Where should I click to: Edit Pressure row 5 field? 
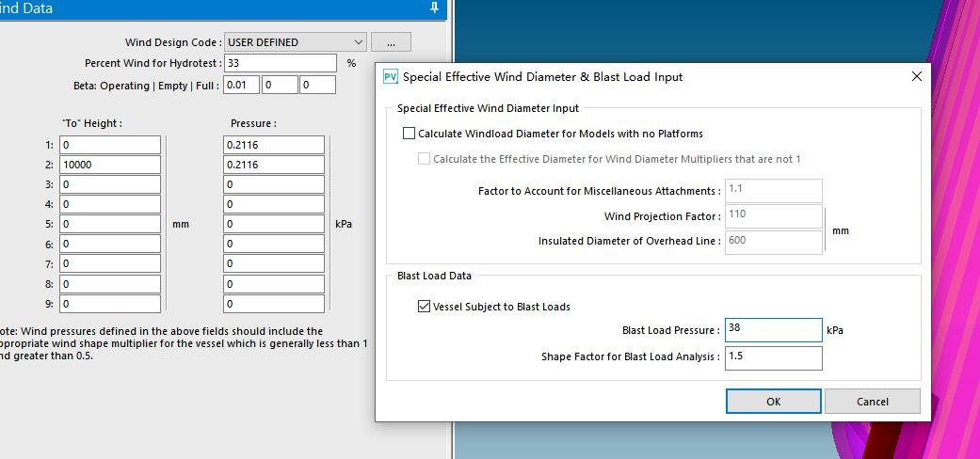tap(274, 224)
